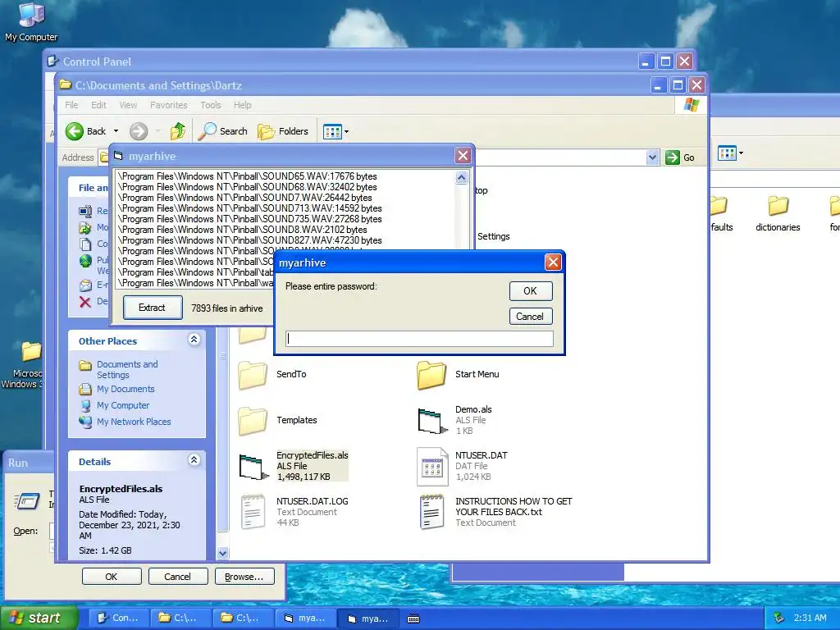840x630 pixels.
Task: Click OK in the password dialog
Action: (x=531, y=291)
